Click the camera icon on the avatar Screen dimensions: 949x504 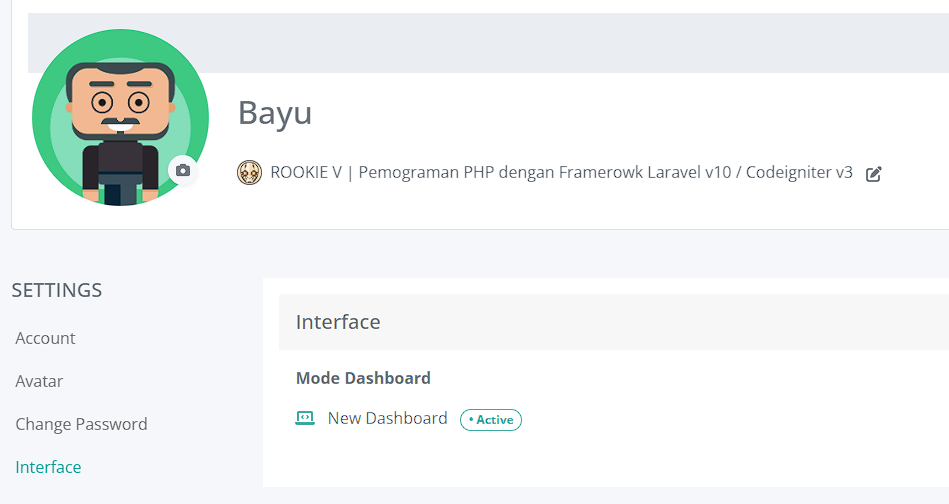tap(182, 171)
